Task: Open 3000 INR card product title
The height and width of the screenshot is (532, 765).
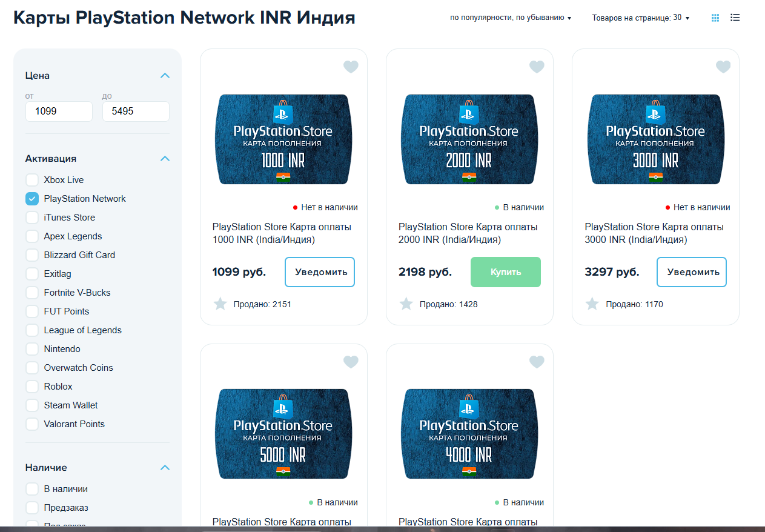Action: [654, 233]
